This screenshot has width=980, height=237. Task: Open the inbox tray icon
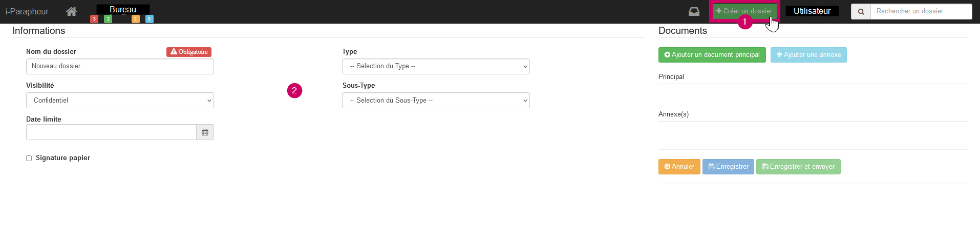(694, 11)
